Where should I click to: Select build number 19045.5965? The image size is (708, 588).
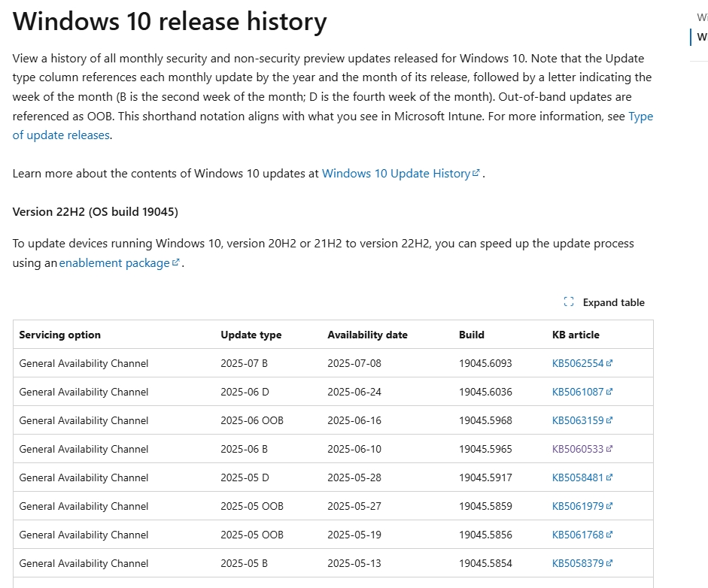(x=485, y=449)
